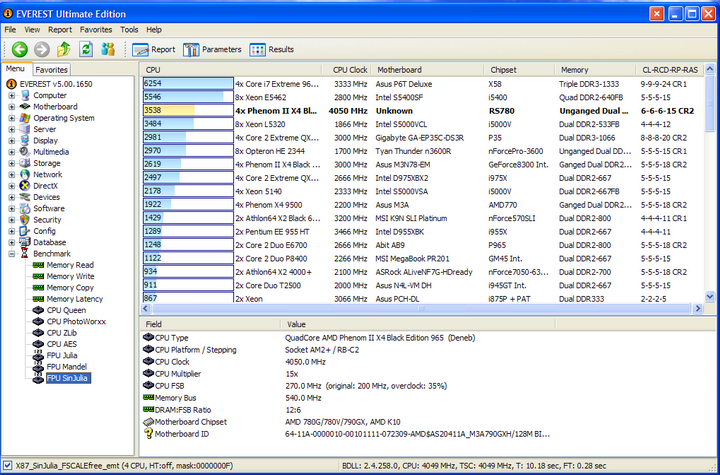Expand the Computer tree node
720x475 pixels.
[x=11, y=96]
